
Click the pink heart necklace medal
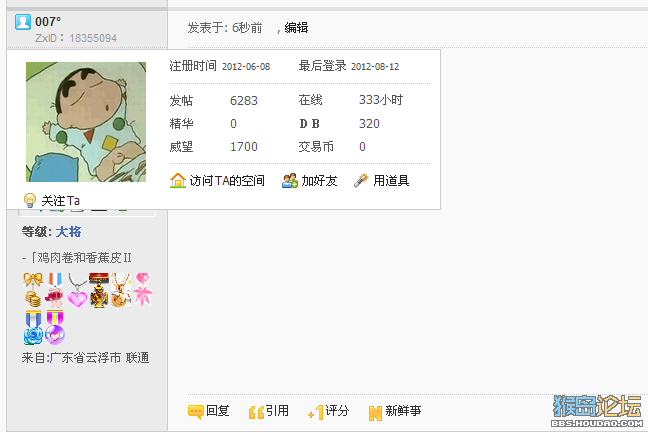(x=77, y=290)
